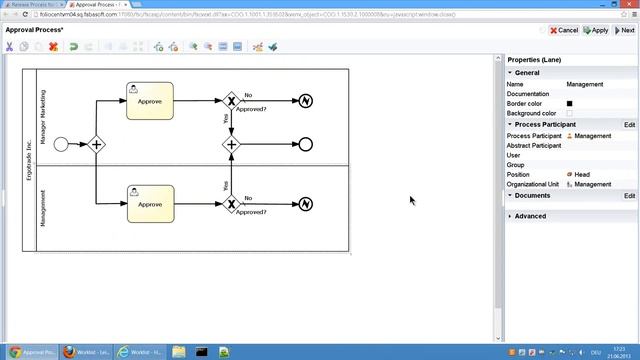Click Edit for Documents

(x=629, y=196)
